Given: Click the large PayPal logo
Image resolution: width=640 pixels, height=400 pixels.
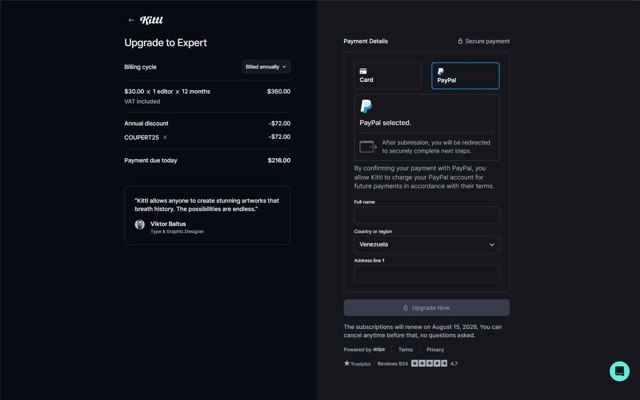Looking at the screenshot, I should click(x=366, y=106).
